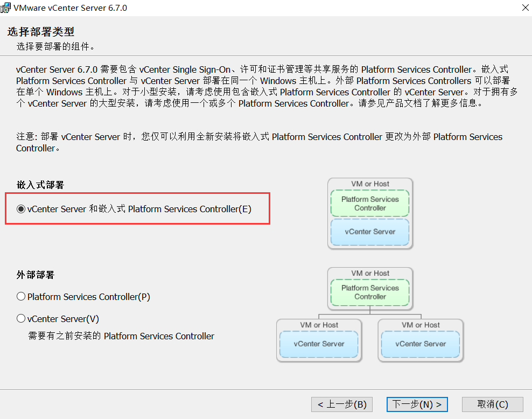This screenshot has width=532, height=419.
Task: Click the 选择部署类型 heading
Action: pos(41,32)
